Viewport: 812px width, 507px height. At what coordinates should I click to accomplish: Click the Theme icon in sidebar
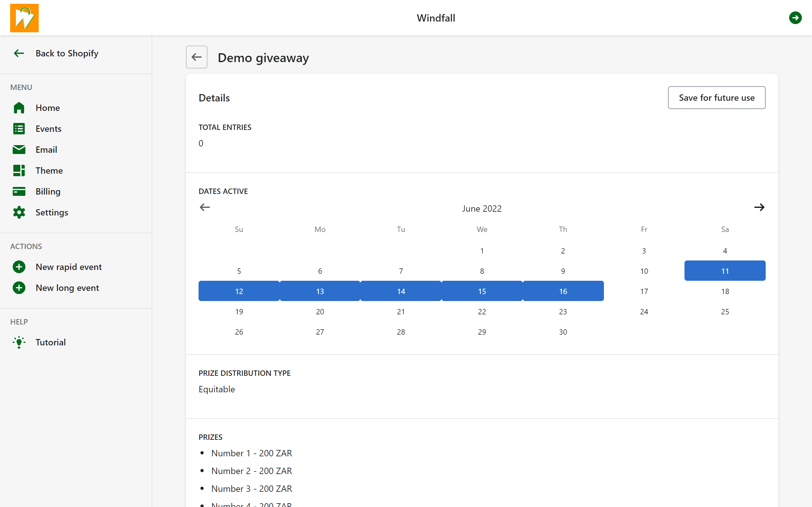pyautogui.click(x=19, y=170)
